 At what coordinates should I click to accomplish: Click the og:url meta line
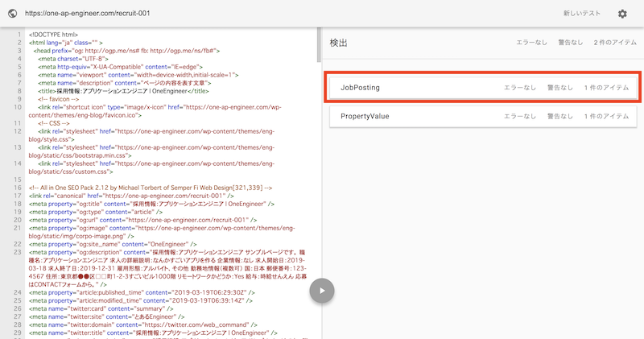coord(143,220)
